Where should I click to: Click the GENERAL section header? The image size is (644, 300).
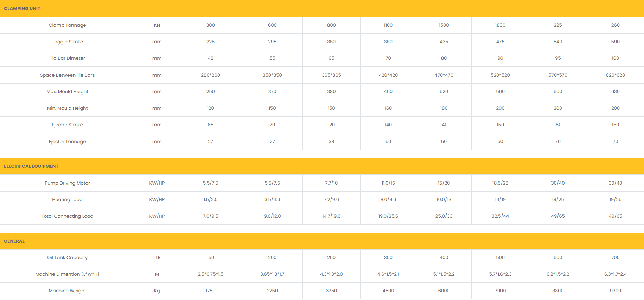tap(14, 241)
